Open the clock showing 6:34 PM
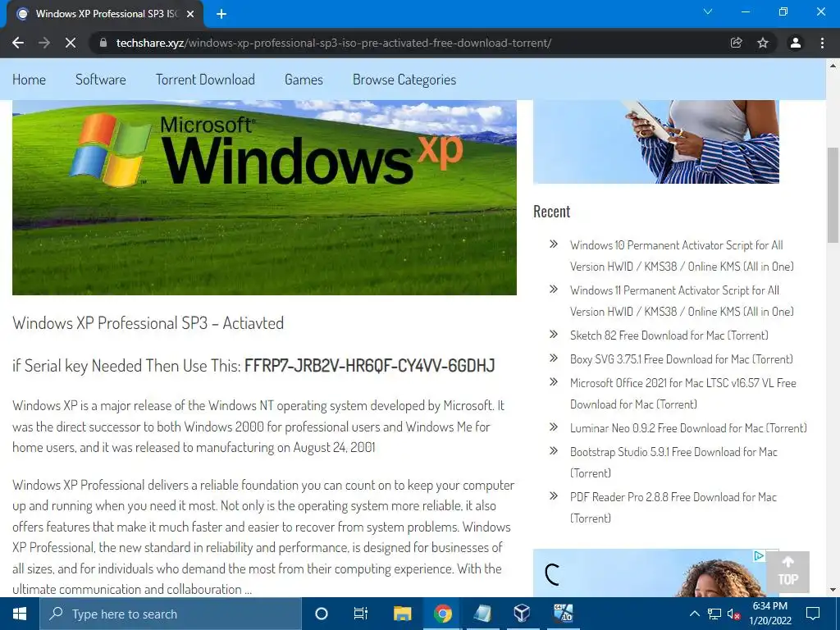This screenshot has height=630, width=840. (x=769, y=614)
